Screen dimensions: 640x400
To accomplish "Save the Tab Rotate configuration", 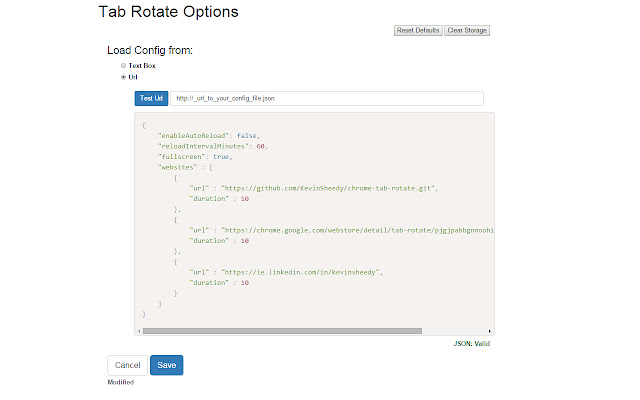I will [166, 365].
